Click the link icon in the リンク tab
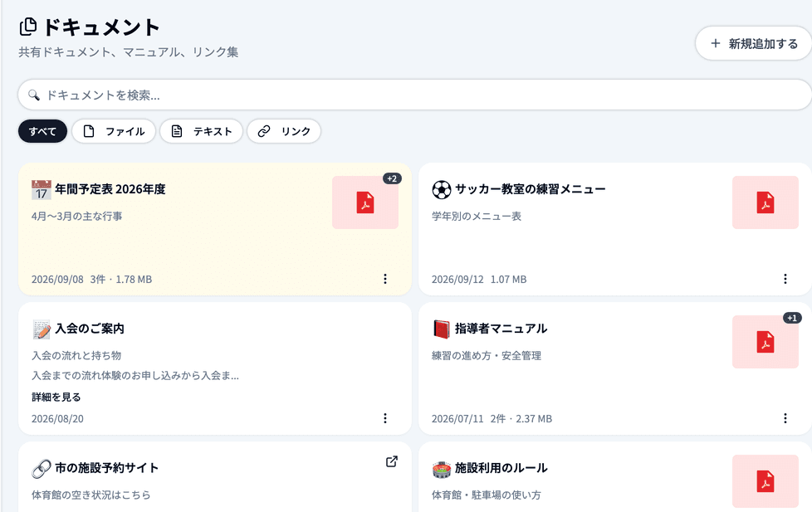 pos(264,131)
